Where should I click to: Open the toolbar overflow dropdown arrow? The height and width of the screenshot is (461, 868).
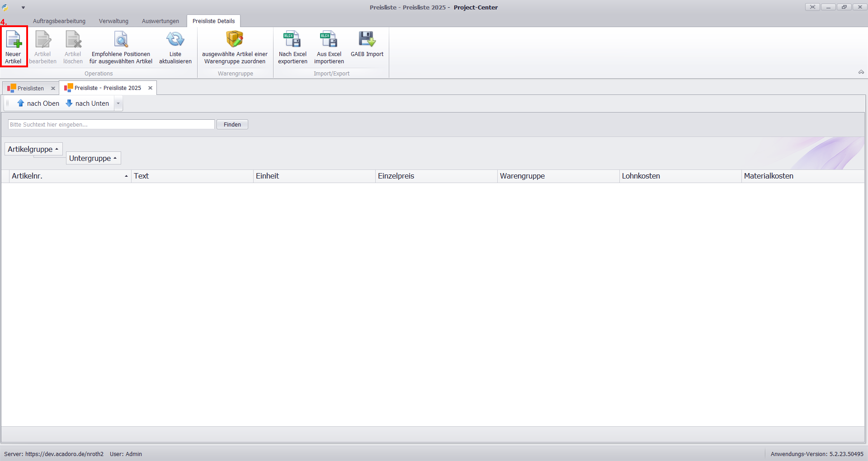[x=118, y=103]
